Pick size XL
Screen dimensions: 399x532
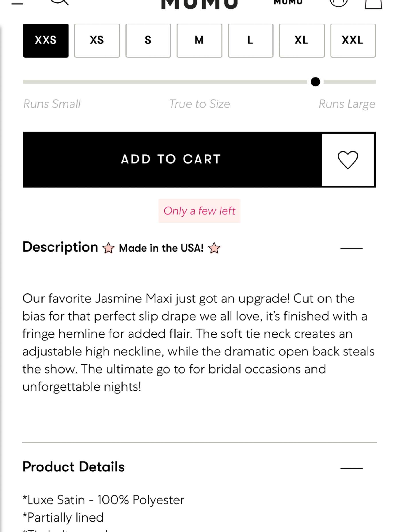tap(302, 40)
